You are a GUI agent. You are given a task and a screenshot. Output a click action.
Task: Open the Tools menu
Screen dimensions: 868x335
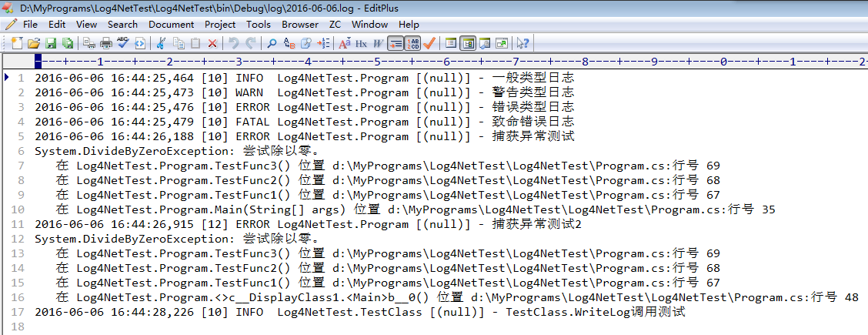pos(259,25)
